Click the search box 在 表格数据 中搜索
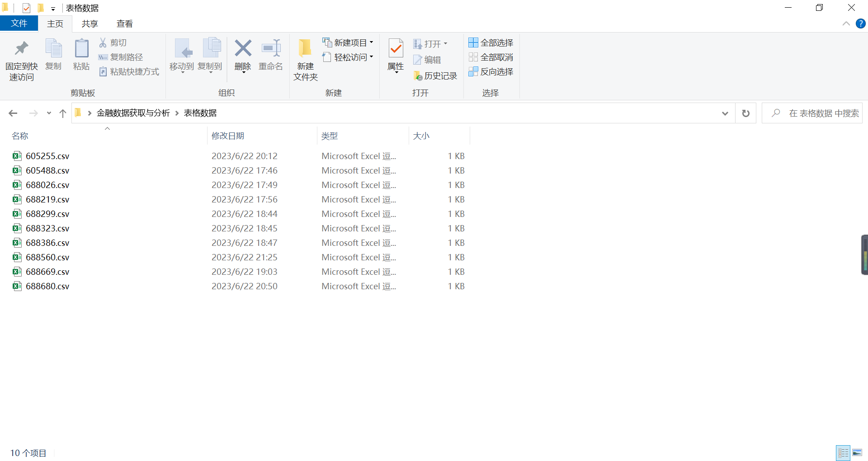868x461 pixels. click(x=812, y=113)
